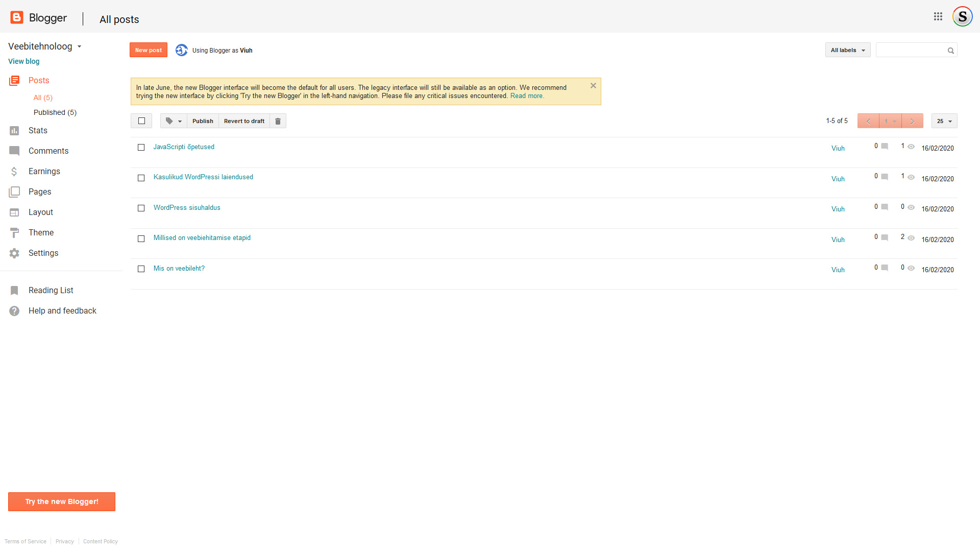Viewport: 980px width, 551px height.
Task: Tick the select-all posts checkbox
Action: click(141, 121)
